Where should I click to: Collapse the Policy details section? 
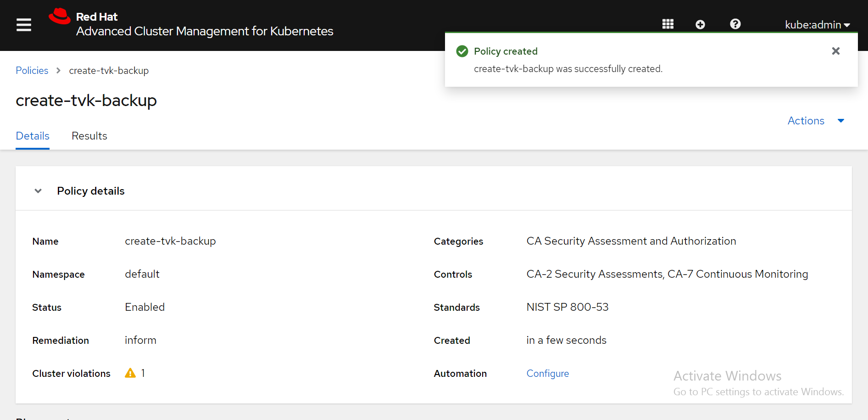38,191
